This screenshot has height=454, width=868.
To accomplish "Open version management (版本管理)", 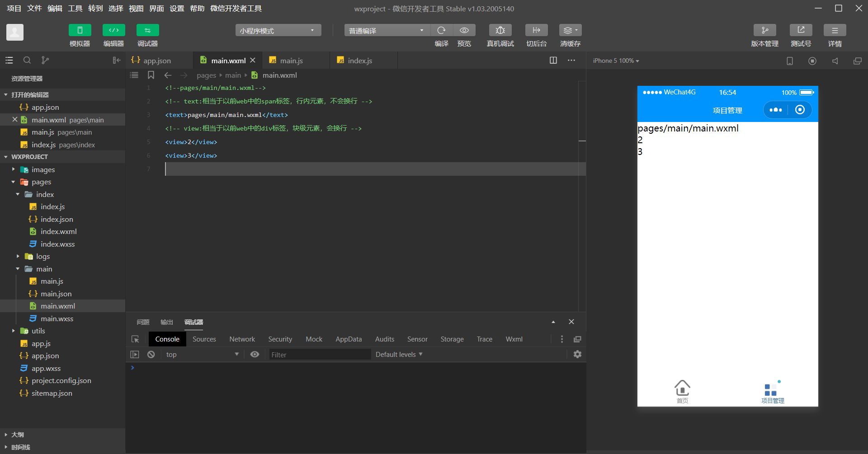I will pos(765,30).
